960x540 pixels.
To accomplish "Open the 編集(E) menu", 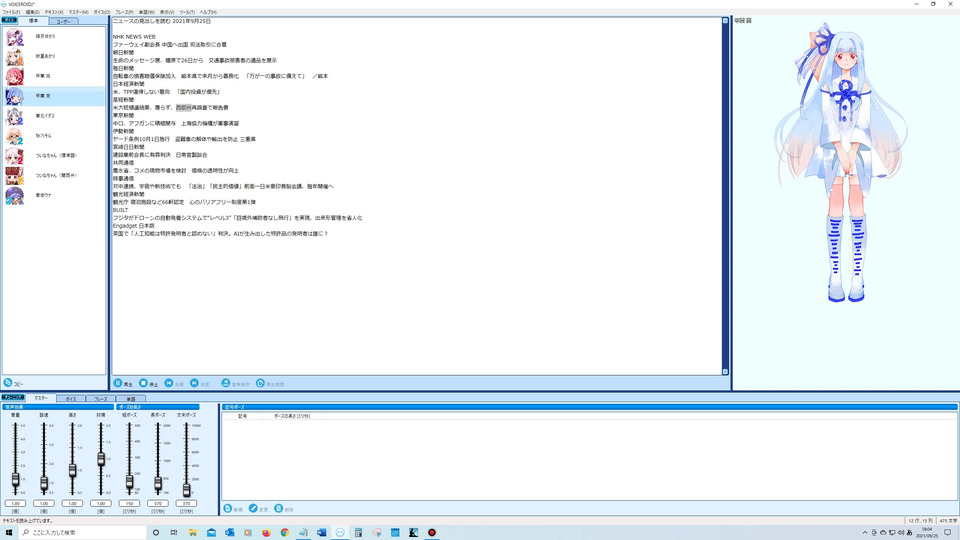I will pos(32,12).
